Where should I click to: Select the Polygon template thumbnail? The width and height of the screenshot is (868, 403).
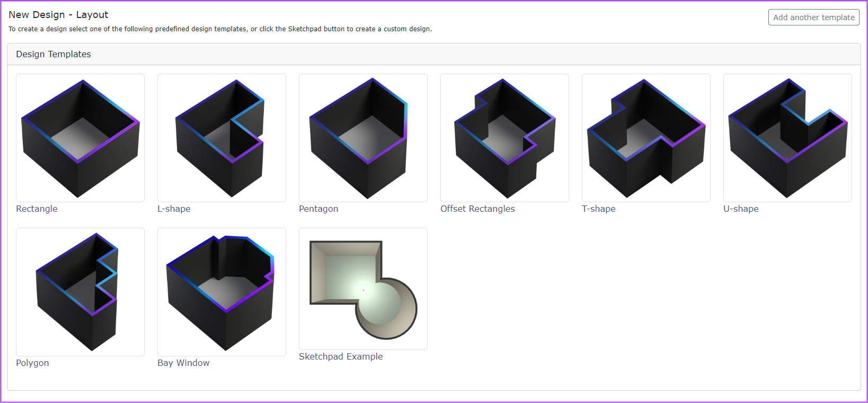coord(80,292)
